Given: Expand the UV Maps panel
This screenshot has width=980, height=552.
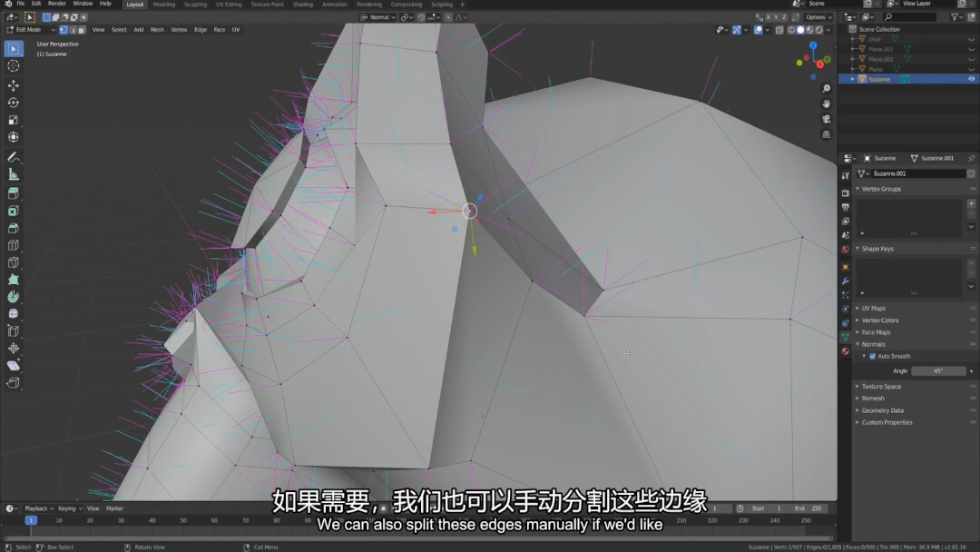Looking at the screenshot, I should coord(873,308).
